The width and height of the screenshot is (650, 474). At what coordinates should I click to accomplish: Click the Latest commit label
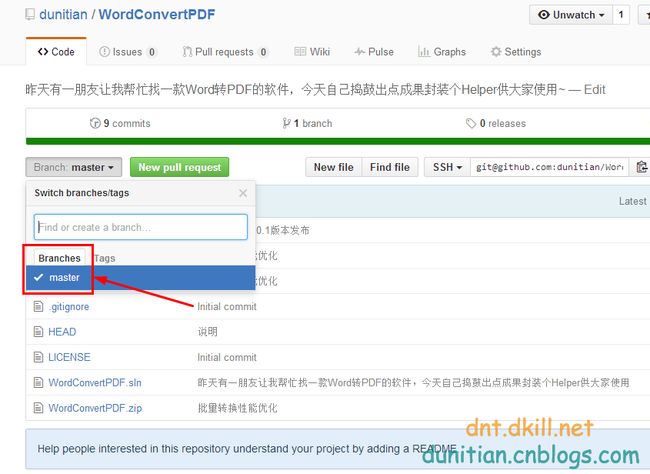[x=633, y=202]
